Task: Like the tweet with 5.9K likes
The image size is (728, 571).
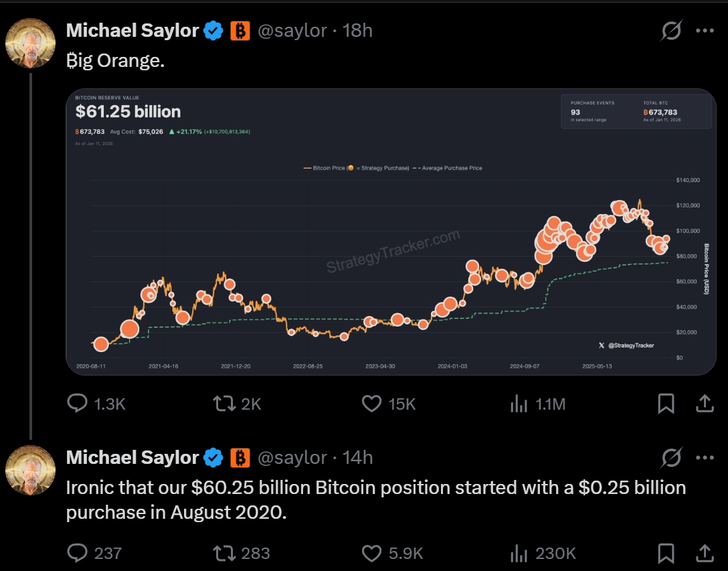Action: 371,553
